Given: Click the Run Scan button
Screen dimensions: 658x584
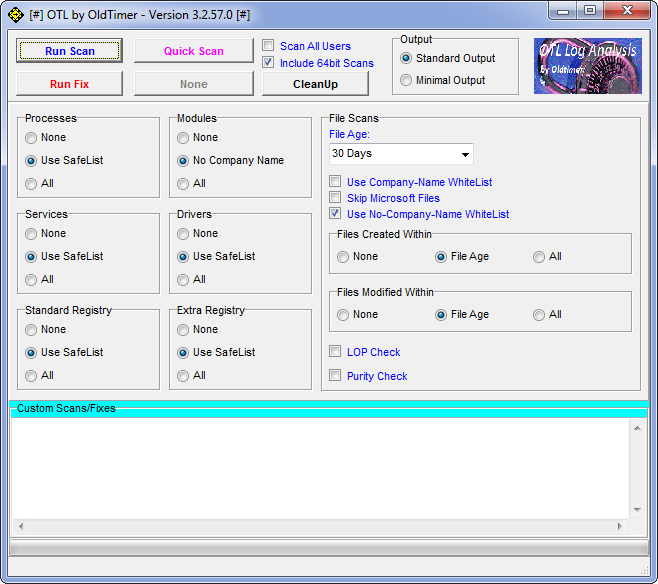Looking at the screenshot, I should click(70, 51).
